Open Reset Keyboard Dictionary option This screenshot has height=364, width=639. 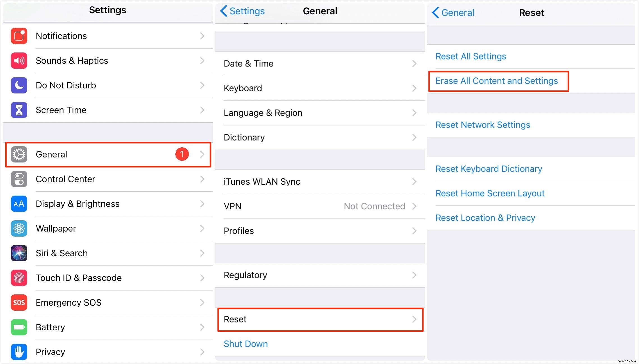(x=489, y=169)
